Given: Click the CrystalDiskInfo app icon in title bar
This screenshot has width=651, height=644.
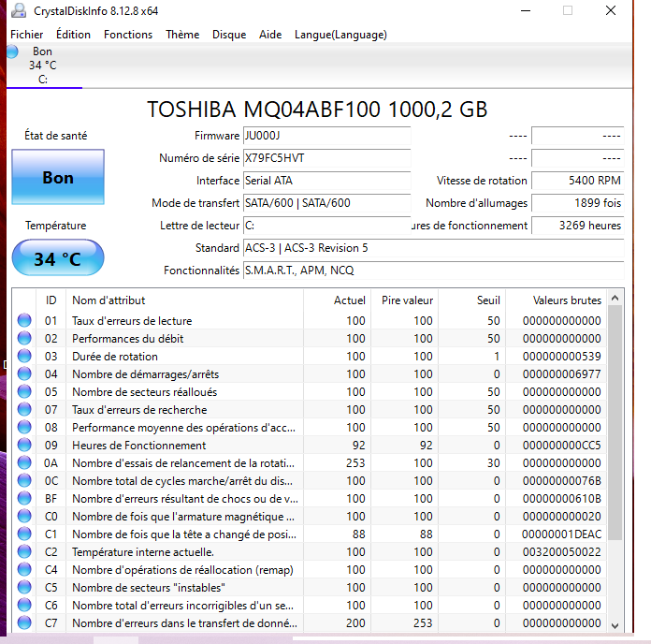Looking at the screenshot, I should 19,11.
